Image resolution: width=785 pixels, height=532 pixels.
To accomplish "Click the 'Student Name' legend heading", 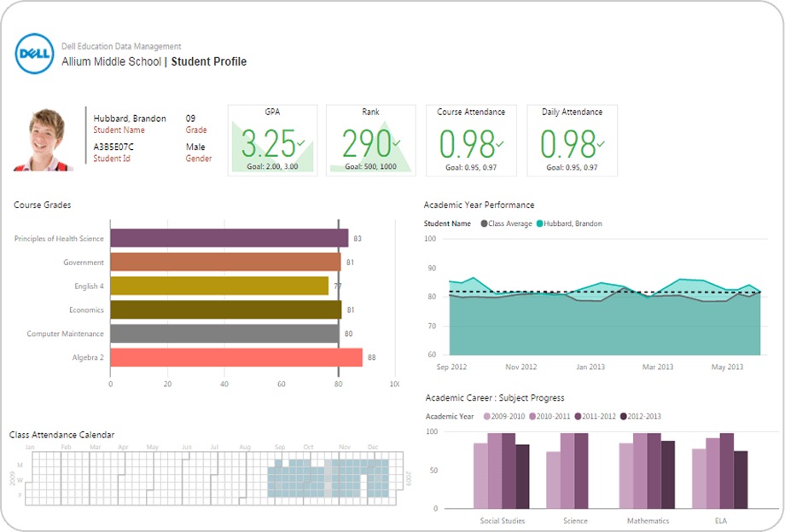I will pyautogui.click(x=448, y=223).
